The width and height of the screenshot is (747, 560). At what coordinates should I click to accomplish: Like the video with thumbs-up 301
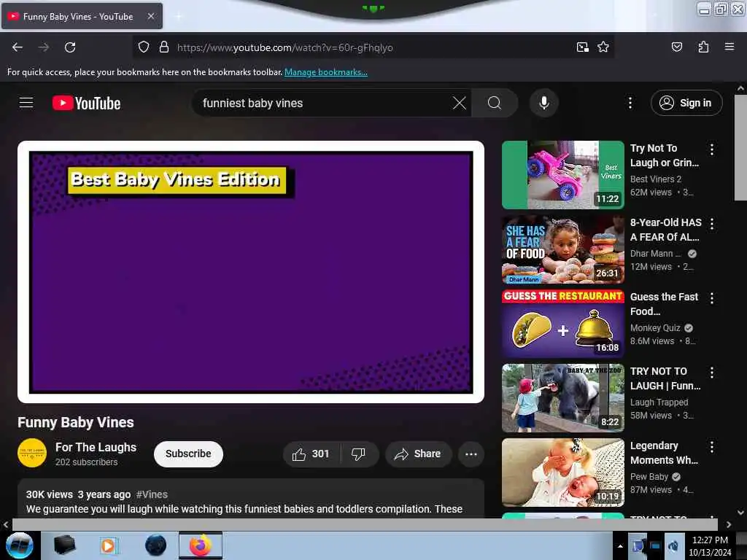click(x=311, y=454)
